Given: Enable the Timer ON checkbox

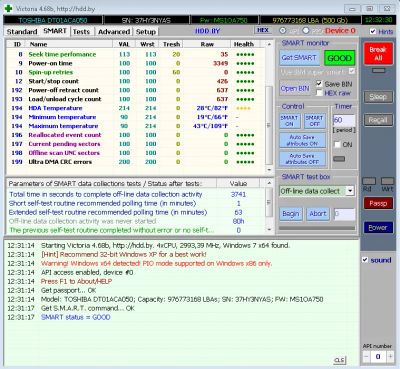Looking at the screenshot, I should (x=338, y=144).
